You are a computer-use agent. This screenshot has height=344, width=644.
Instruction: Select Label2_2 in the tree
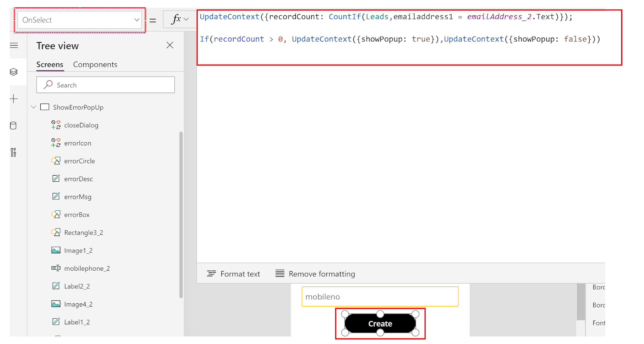click(x=77, y=286)
